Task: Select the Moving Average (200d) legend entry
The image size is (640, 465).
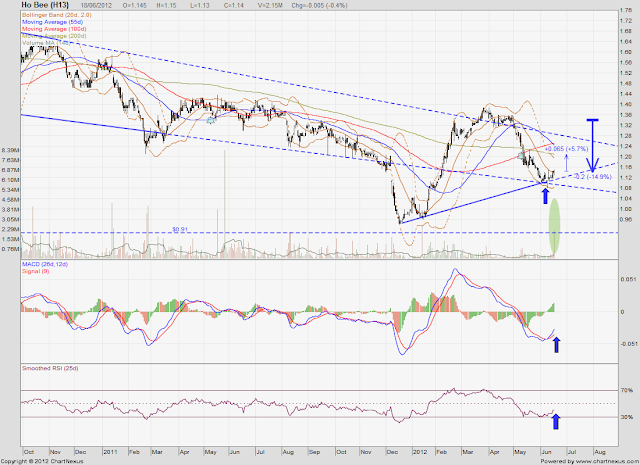Action: 54,36
